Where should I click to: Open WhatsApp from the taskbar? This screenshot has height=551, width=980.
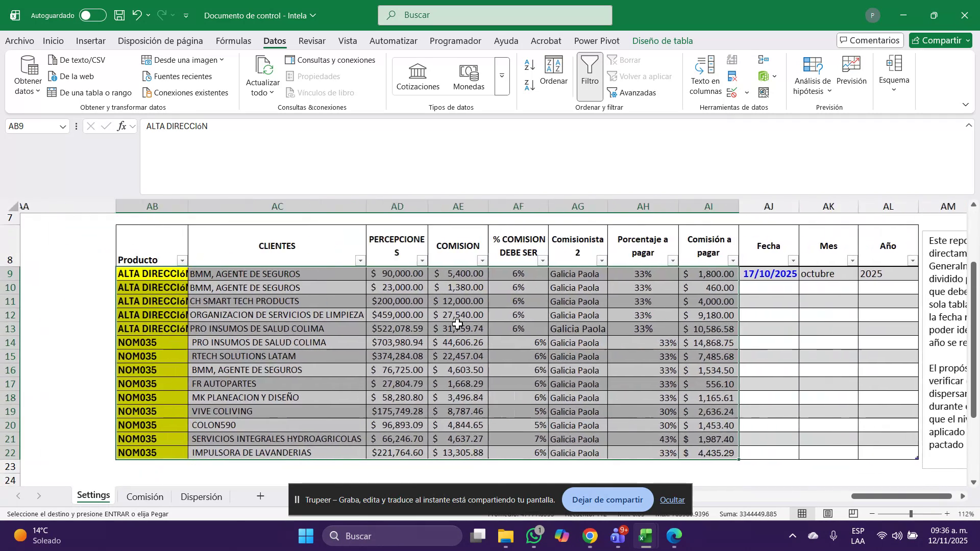click(533, 536)
